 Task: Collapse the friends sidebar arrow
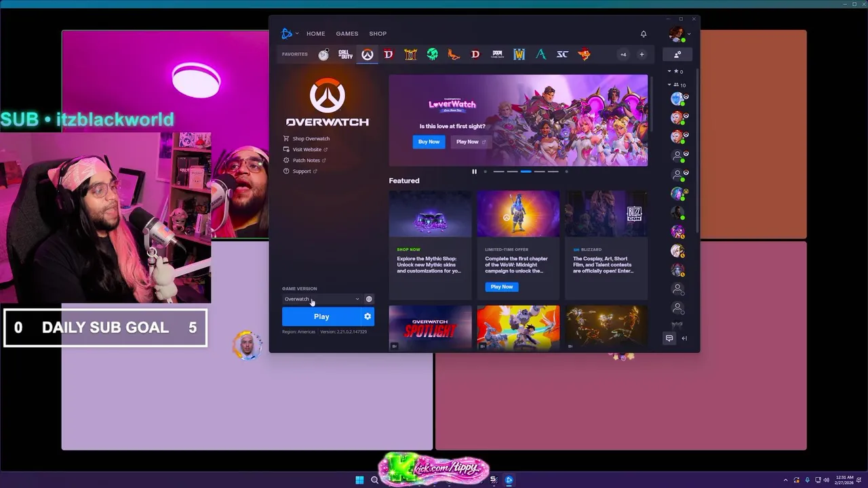pyautogui.click(x=684, y=338)
